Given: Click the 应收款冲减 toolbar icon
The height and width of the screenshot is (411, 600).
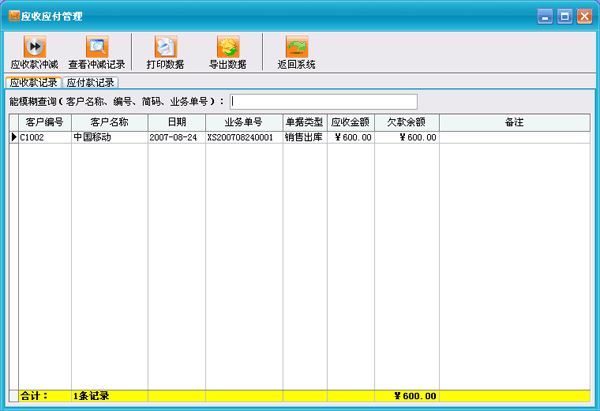Looking at the screenshot, I should (34, 47).
